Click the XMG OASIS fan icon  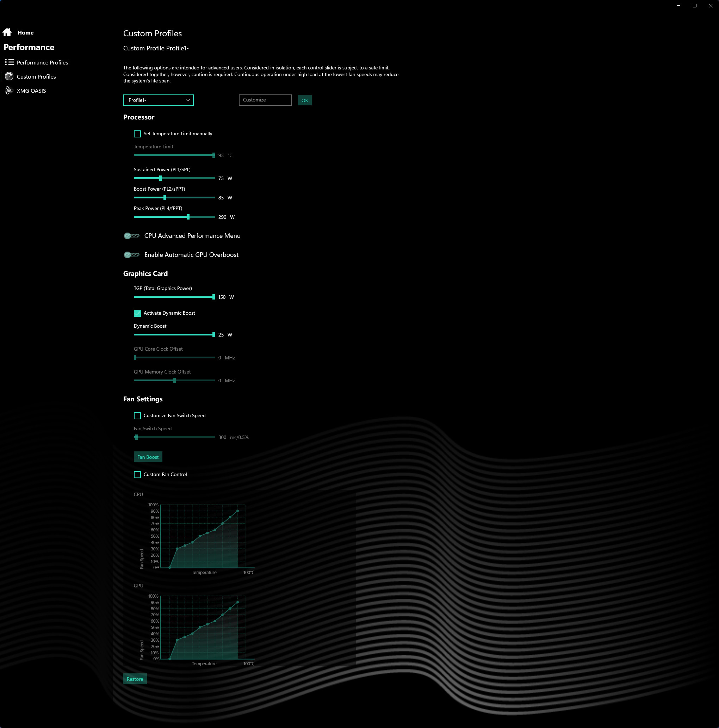[10, 91]
